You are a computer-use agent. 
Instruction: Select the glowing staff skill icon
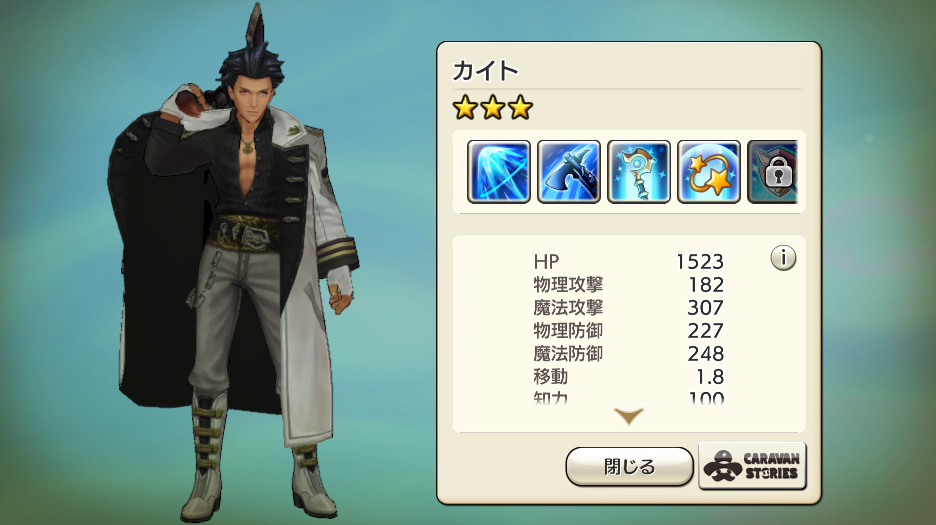[639, 171]
